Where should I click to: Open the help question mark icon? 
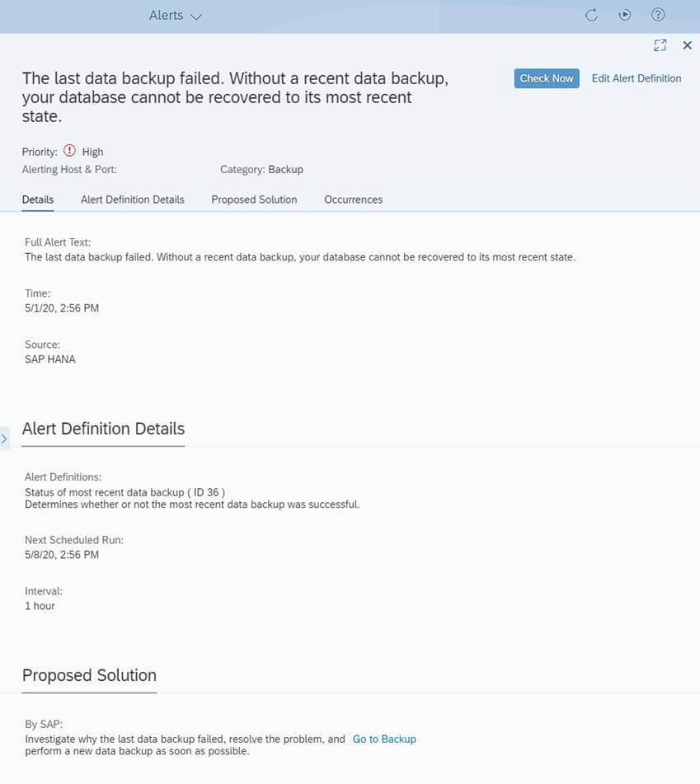pyautogui.click(x=658, y=15)
